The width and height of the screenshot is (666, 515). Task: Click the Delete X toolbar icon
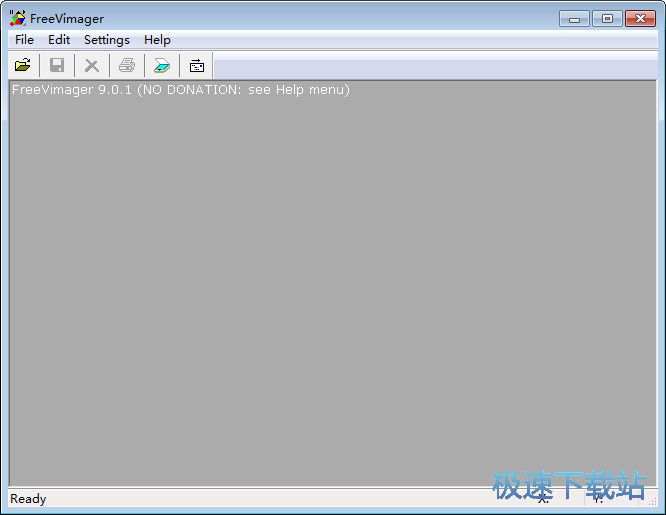coord(92,66)
